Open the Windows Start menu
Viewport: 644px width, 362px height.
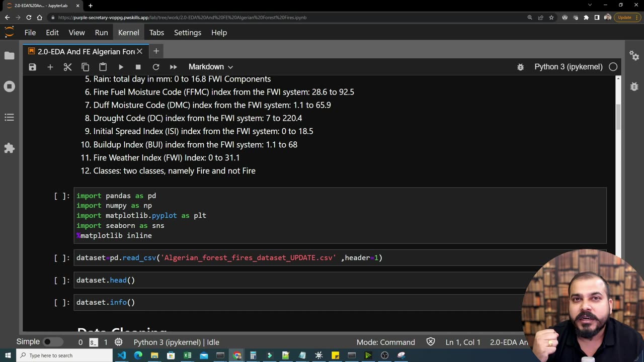click(x=8, y=355)
